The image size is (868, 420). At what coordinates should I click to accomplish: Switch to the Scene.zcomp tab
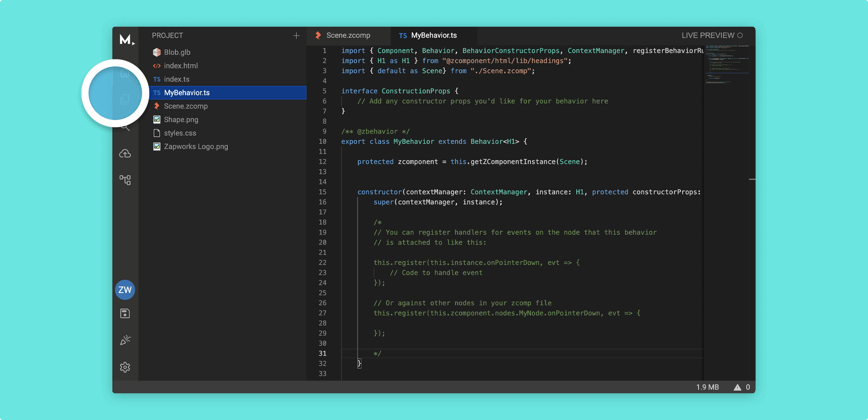pyautogui.click(x=348, y=35)
